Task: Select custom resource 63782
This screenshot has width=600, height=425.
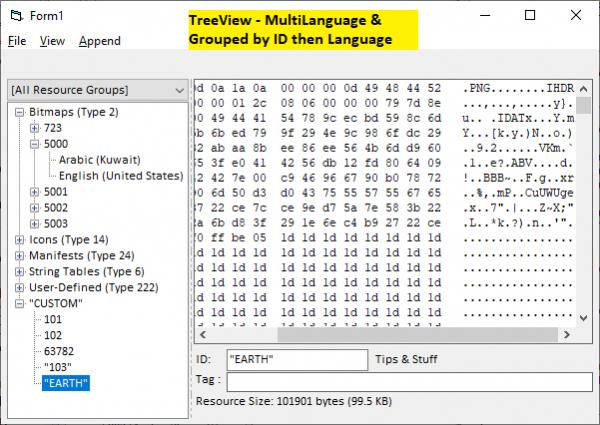Action: click(59, 352)
